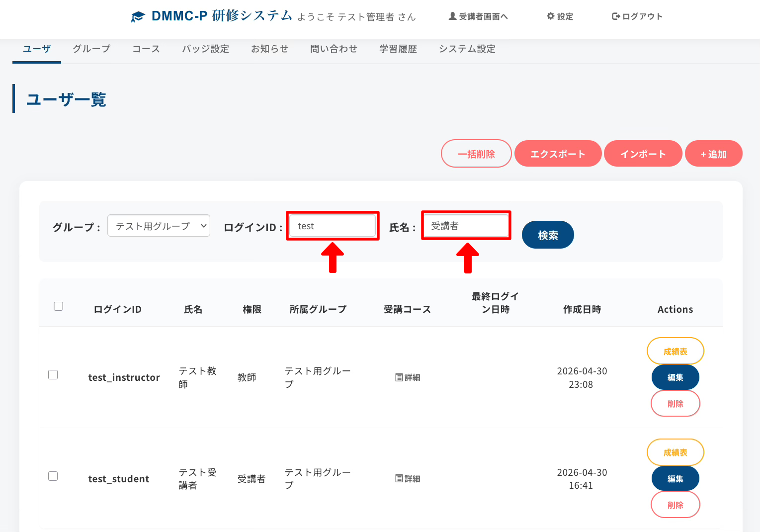Check the test_student row checkbox
The image size is (760, 532).
(53, 476)
